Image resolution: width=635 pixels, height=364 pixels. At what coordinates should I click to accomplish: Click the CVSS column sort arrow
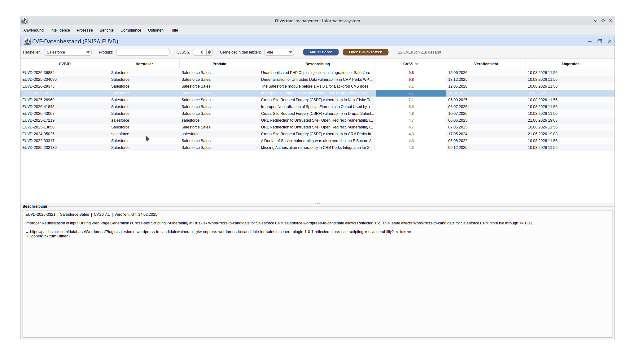(417, 64)
